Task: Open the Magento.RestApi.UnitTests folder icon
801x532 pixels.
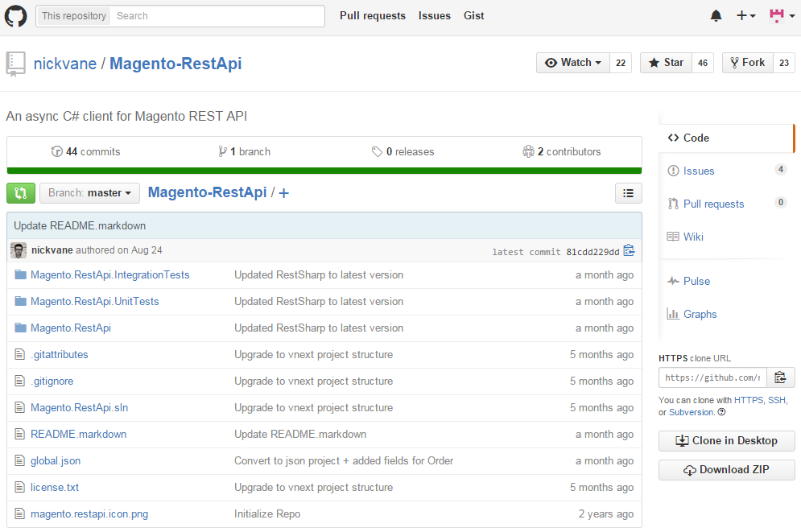Action: point(20,301)
